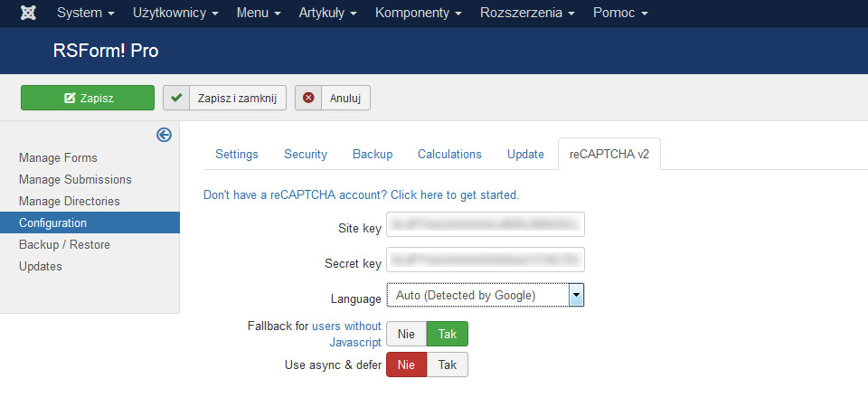Click the Joomla logo icon
Screen dimensions: 868x407
[28, 13]
